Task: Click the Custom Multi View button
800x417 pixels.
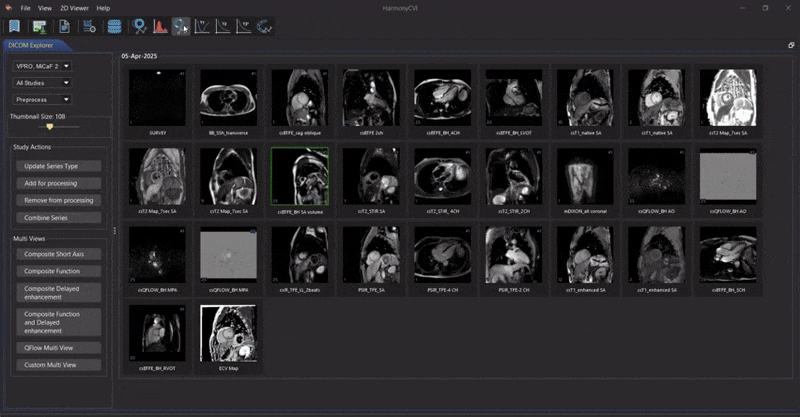Action: click(59, 365)
